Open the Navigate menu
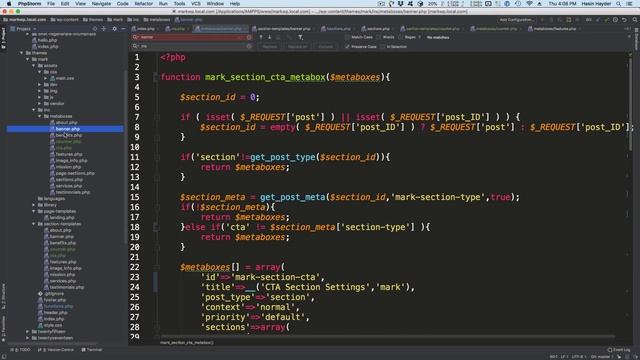The height and width of the screenshot is (360, 640). 101,4
